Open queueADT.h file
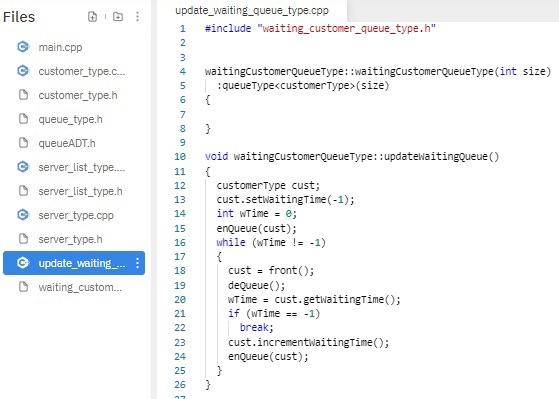The image size is (559, 399). coord(67,143)
